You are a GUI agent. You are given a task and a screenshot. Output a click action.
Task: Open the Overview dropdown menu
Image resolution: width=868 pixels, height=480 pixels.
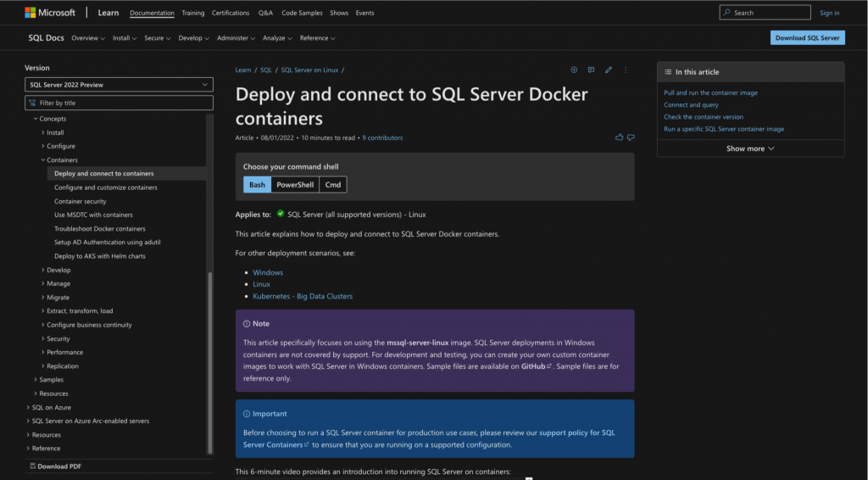(x=88, y=38)
